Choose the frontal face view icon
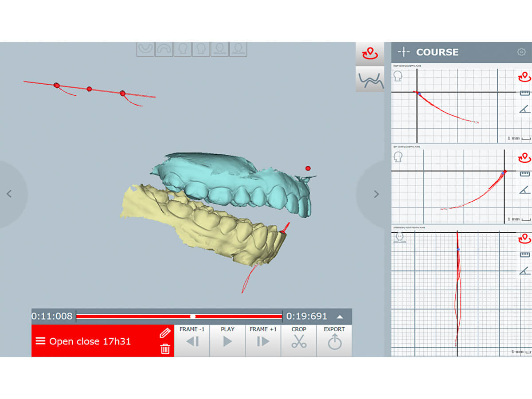This screenshot has width=532, height=399. pos(220,49)
